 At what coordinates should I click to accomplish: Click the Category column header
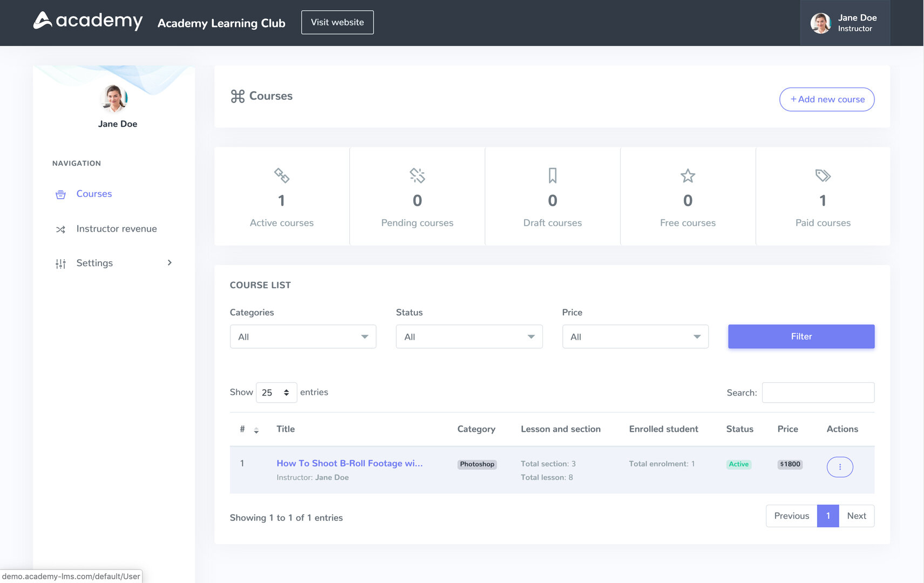point(476,429)
